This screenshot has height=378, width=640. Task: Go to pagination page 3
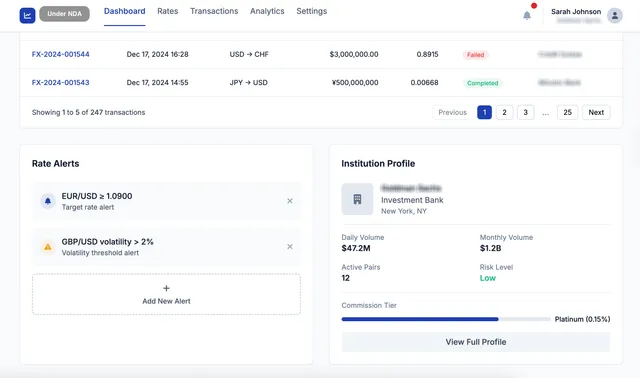click(x=526, y=112)
